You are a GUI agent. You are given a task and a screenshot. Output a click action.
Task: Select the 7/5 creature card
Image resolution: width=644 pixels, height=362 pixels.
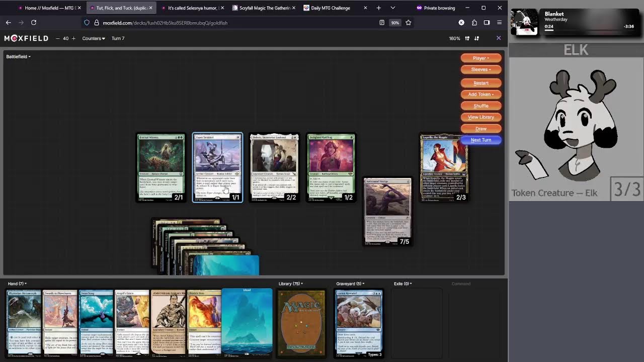coord(387,212)
